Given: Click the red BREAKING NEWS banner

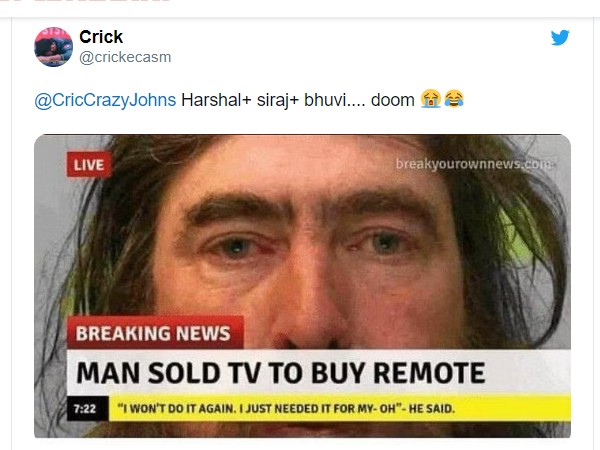Looking at the screenshot, I should pyautogui.click(x=155, y=333).
